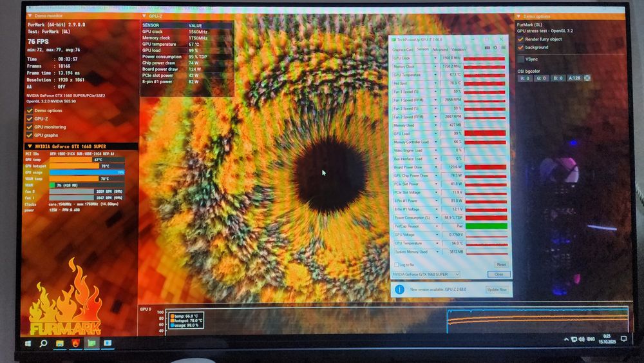Toggle GPU graphs checkbox
This screenshot has width=644, height=363.
(x=30, y=135)
